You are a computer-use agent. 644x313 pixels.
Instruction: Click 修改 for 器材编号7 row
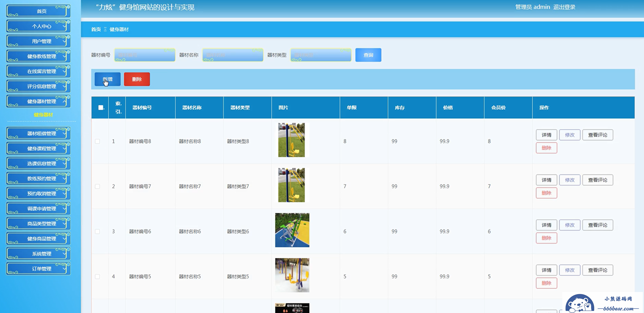click(x=570, y=180)
